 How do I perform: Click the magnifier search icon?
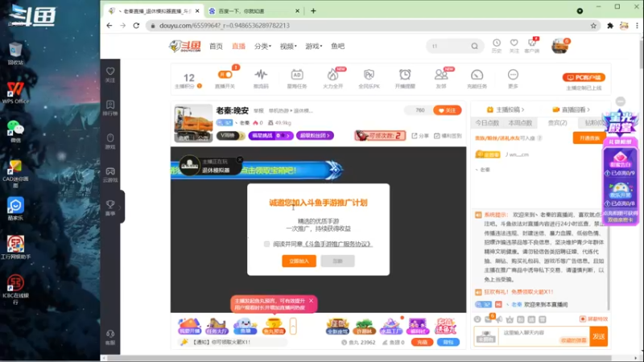click(x=475, y=47)
